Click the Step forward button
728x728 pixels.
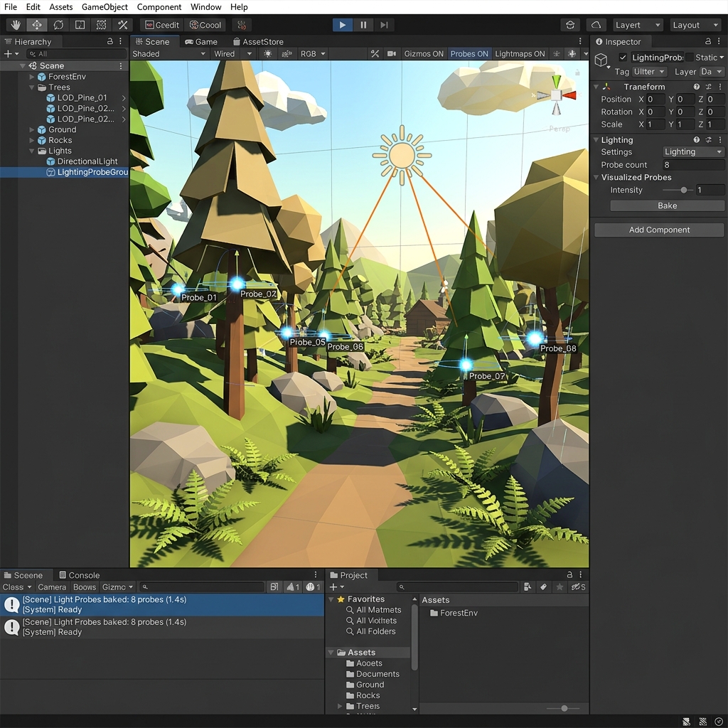[x=384, y=25]
